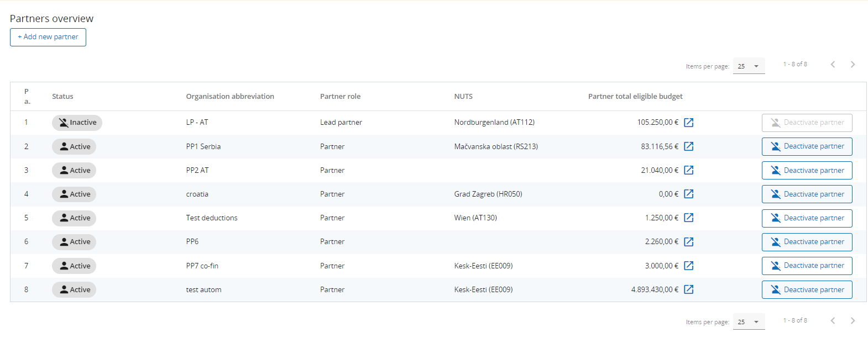Open budget link icon for LP - AT
868x338 pixels.
688,123
